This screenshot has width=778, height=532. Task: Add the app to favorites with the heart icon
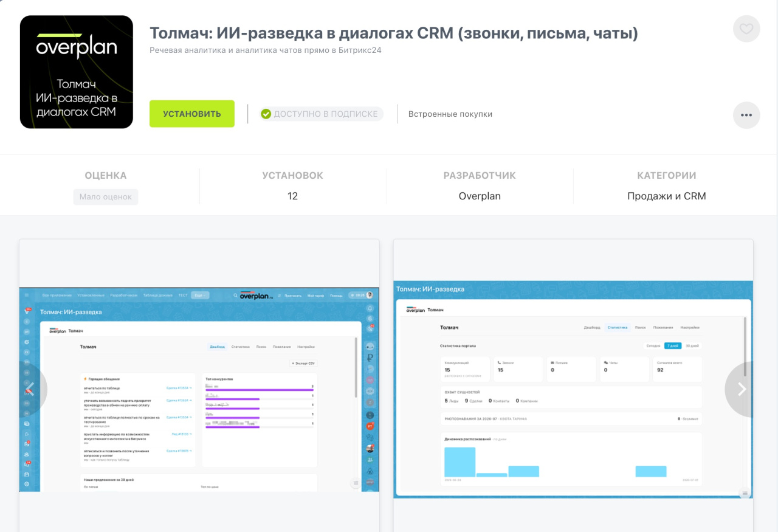point(746,29)
